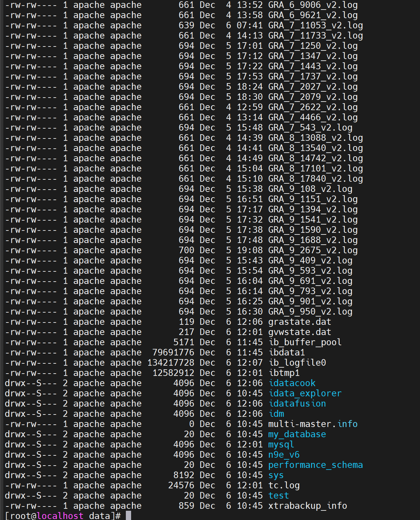Click the tc.log file name
Screen dimensions: 420x520
pos(284,485)
